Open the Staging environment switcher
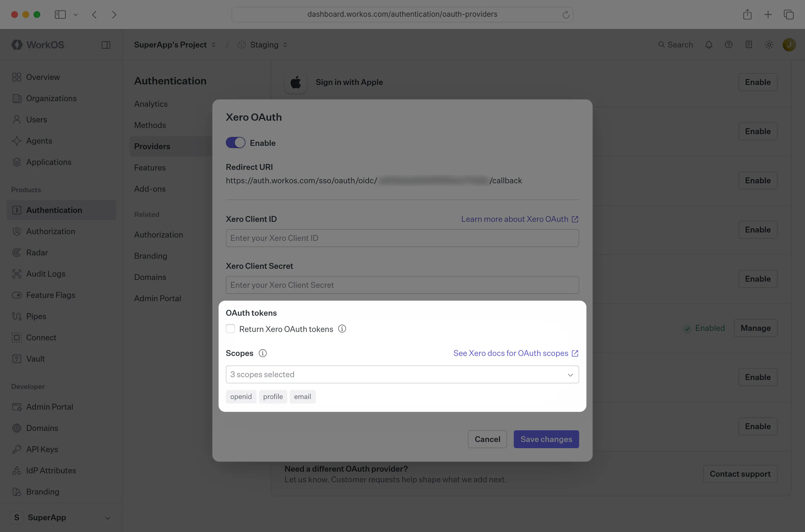Viewport: 805px width, 532px height. [x=262, y=45]
